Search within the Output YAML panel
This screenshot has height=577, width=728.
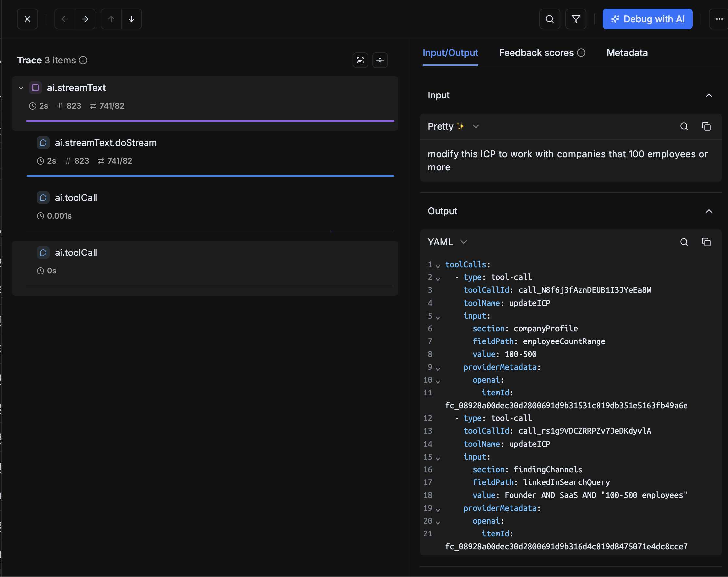684,242
